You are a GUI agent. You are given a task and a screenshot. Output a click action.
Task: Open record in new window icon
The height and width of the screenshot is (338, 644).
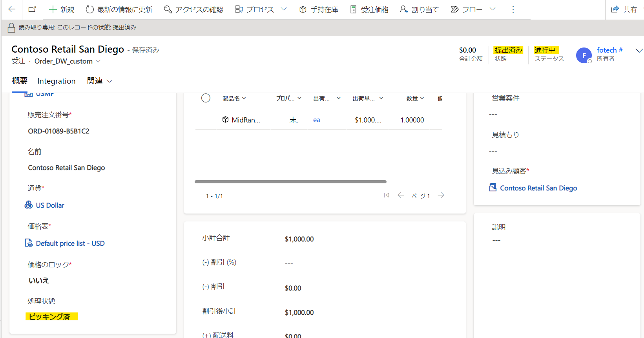(x=32, y=9)
